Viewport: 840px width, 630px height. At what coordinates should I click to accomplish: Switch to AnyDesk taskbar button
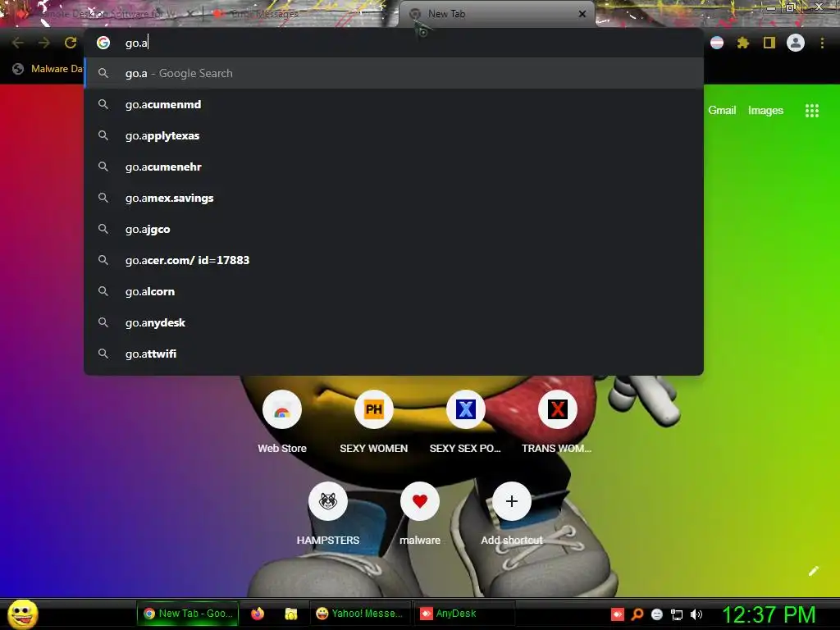[464, 614]
